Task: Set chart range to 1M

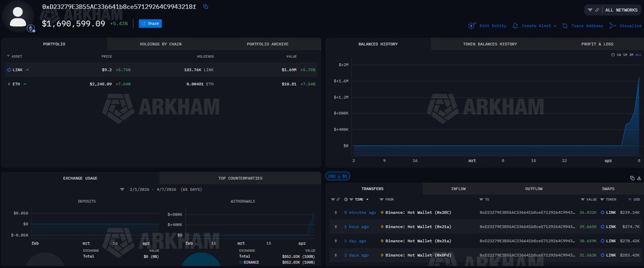Action: [625, 55]
